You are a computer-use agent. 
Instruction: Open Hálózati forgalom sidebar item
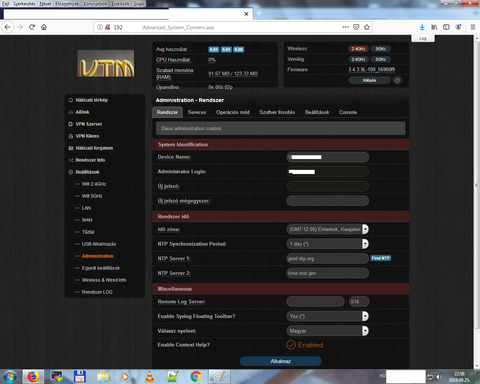[x=94, y=148]
